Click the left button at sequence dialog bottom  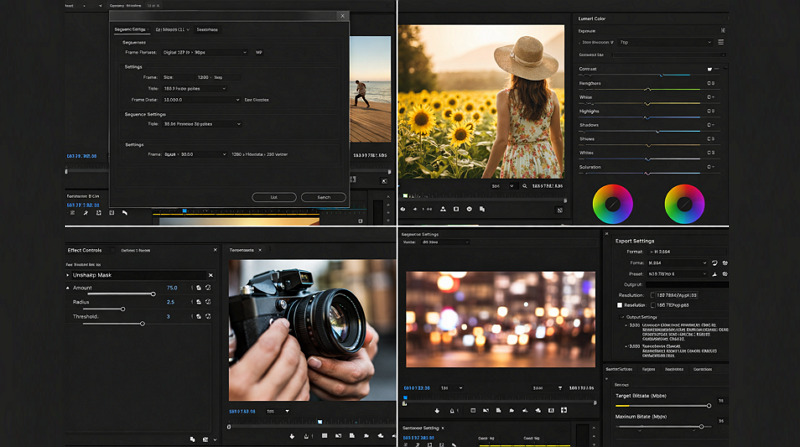coord(274,197)
